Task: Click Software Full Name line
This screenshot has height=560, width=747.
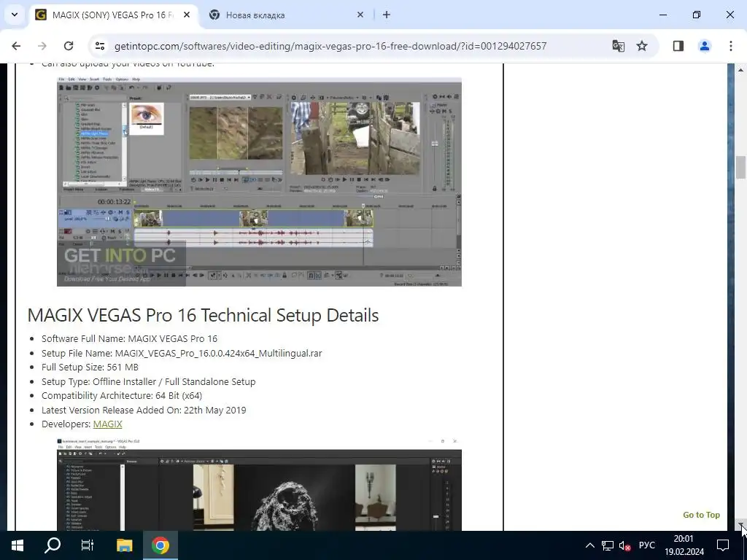Action: pyautogui.click(x=130, y=338)
